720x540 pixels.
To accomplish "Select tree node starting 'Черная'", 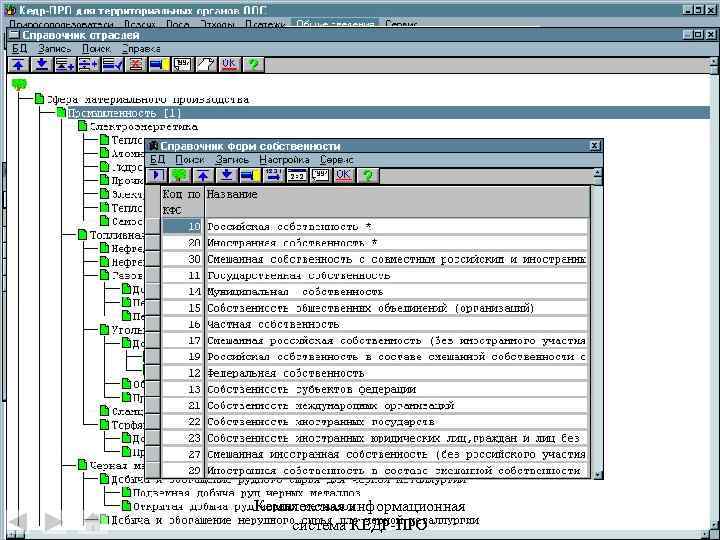I will click(x=117, y=466).
